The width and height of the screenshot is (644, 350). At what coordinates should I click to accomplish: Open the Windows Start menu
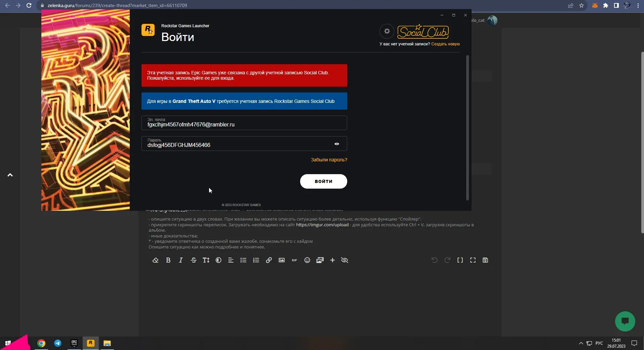click(x=8, y=343)
